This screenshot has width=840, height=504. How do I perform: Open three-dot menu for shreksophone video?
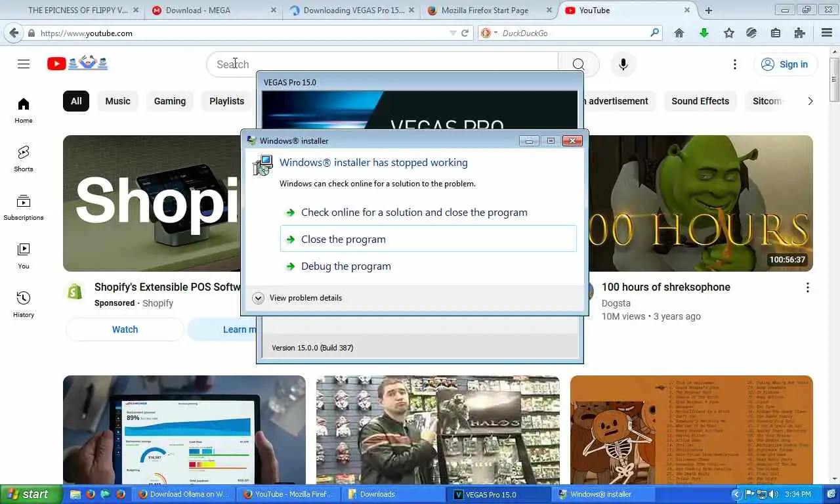pos(807,287)
